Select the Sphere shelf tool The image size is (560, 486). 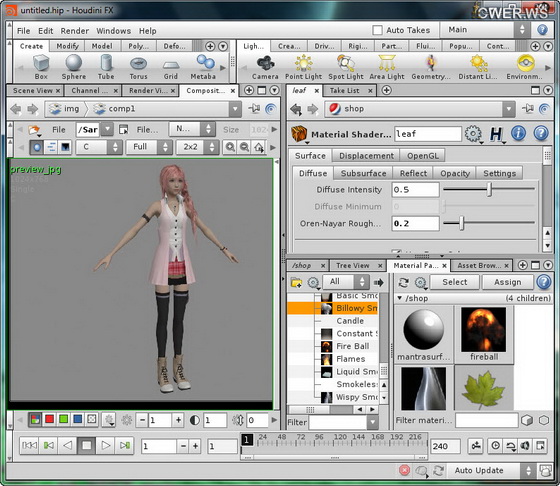pos(74,67)
